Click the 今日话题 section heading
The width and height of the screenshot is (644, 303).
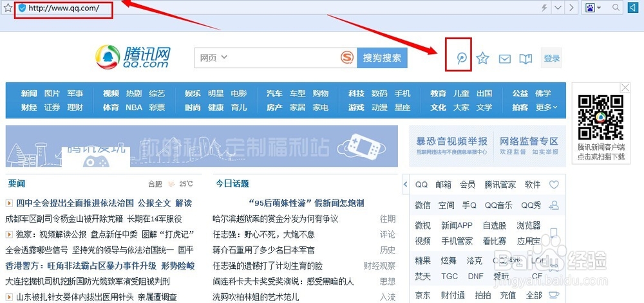tap(232, 184)
